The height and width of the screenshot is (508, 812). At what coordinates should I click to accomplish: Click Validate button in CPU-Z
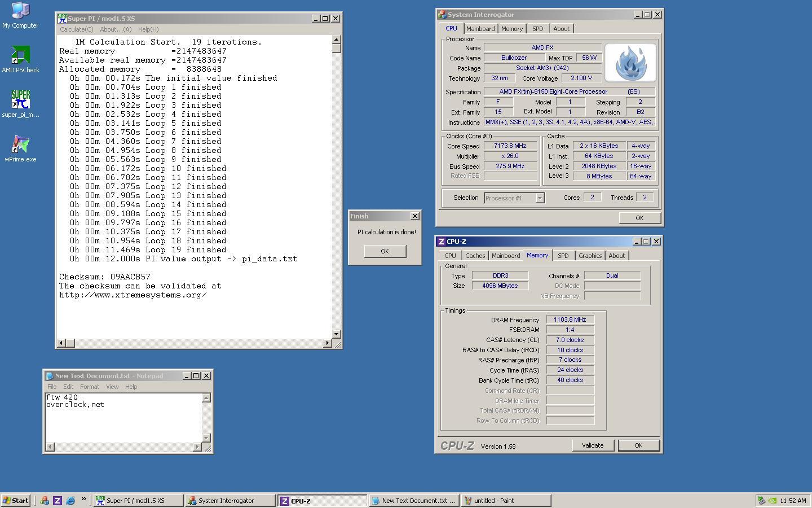pyautogui.click(x=593, y=445)
